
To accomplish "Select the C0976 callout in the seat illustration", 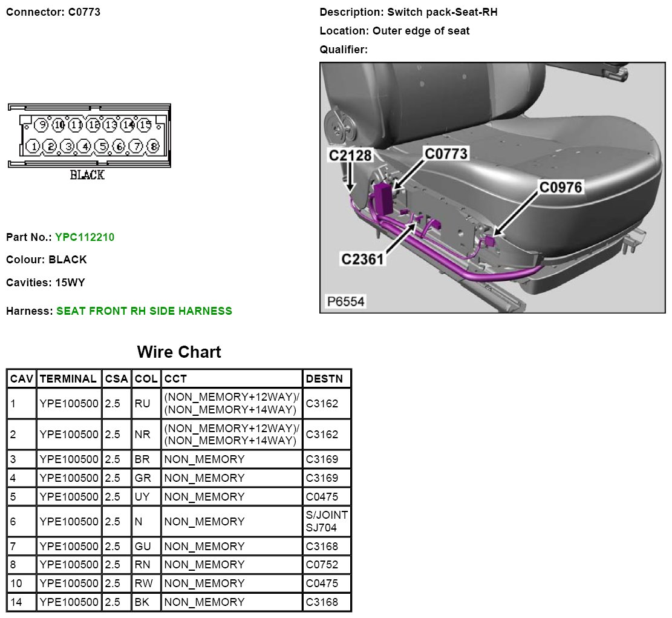I will pyautogui.click(x=560, y=188).
